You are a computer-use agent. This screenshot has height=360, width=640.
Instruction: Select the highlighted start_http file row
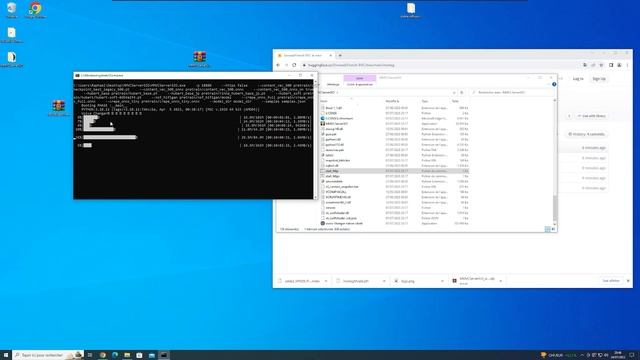pyautogui.click(x=394, y=171)
